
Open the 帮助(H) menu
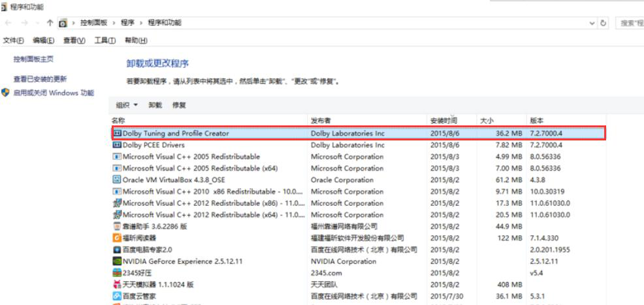(136, 40)
